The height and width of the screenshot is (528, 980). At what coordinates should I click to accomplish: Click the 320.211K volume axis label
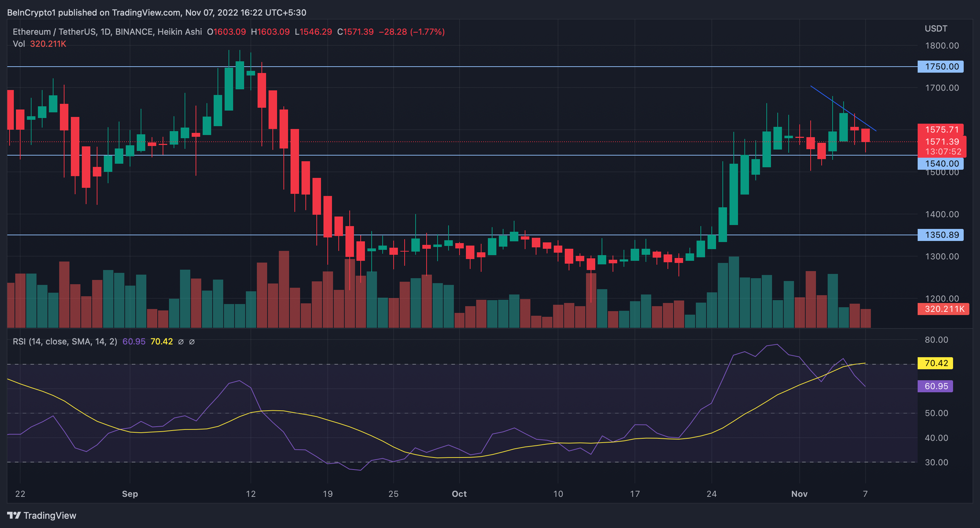pos(943,309)
